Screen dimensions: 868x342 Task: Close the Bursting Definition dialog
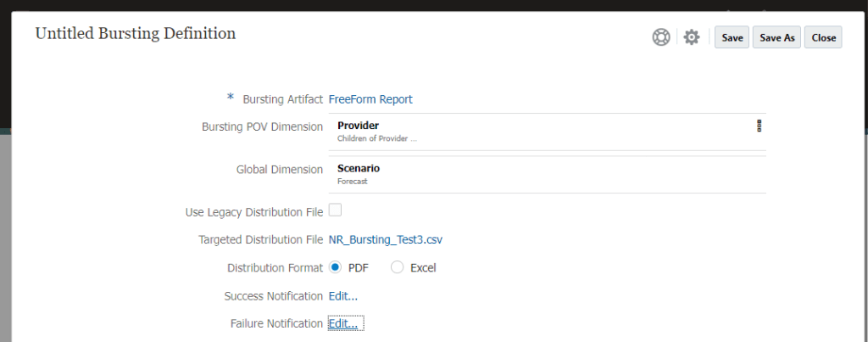(x=823, y=37)
